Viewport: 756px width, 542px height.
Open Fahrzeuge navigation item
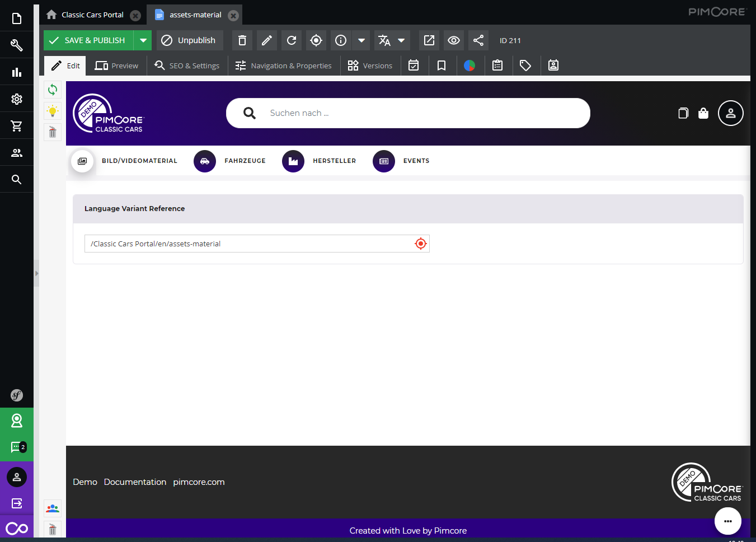coord(229,161)
